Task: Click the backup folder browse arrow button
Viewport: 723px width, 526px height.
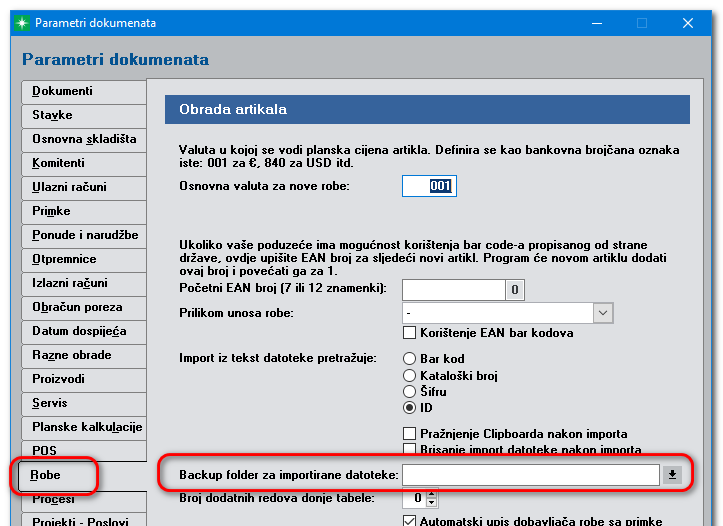Action: pos(672,474)
